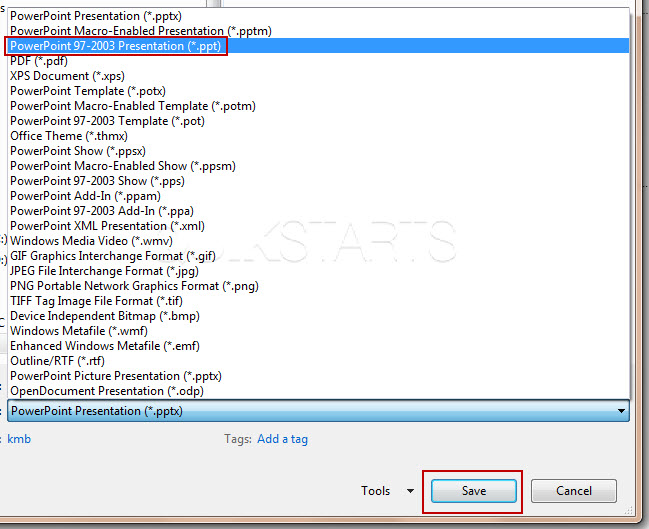Pick PDF (*.pdf) format
Screen dimensions: 649x529
pyautogui.click(x=318, y=61)
